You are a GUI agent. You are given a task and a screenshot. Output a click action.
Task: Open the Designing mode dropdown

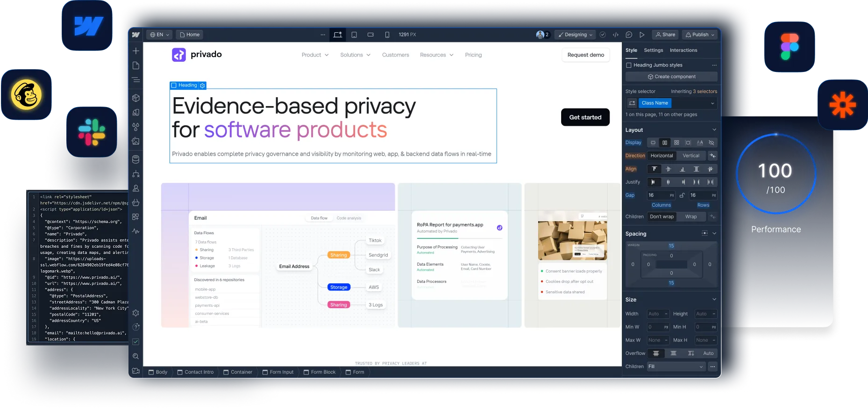[576, 35]
